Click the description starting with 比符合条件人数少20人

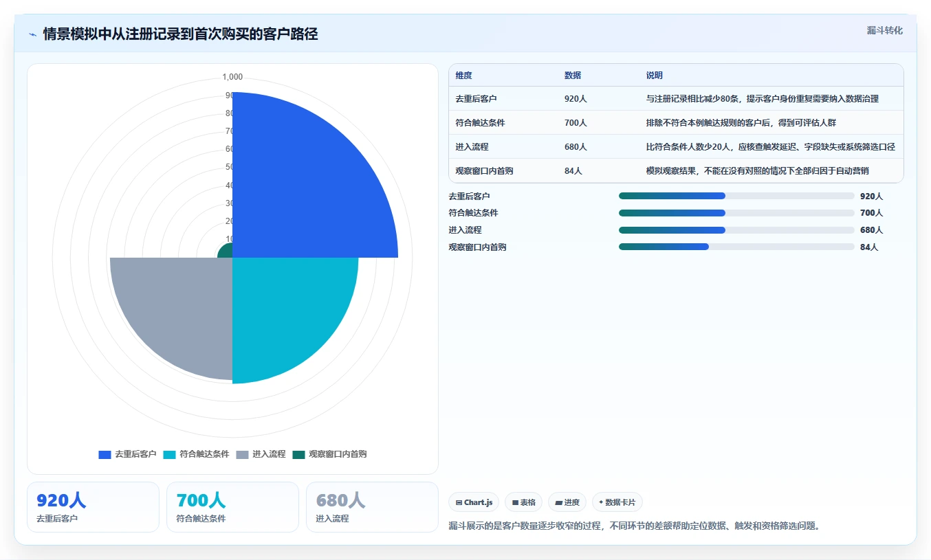pyautogui.click(x=770, y=147)
